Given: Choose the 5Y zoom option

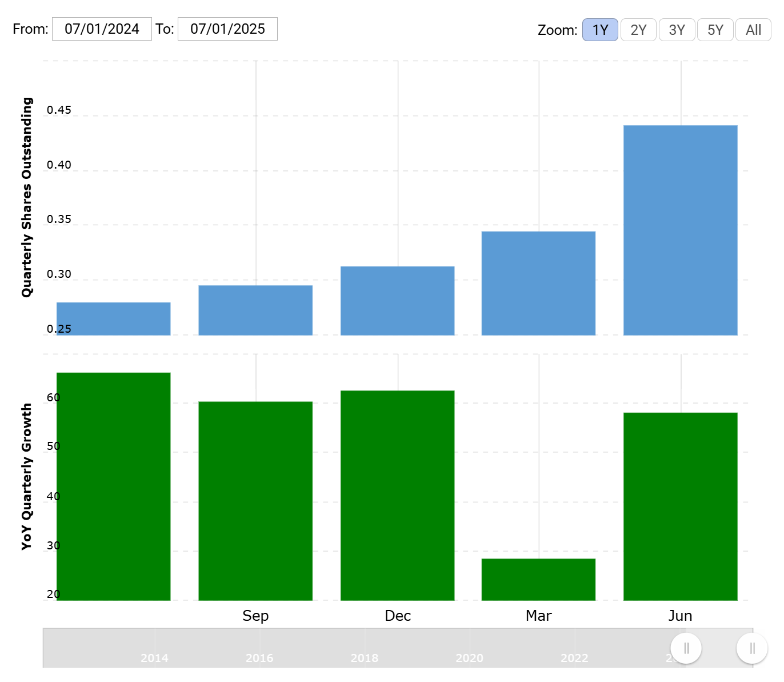Looking at the screenshot, I should (x=715, y=30).
